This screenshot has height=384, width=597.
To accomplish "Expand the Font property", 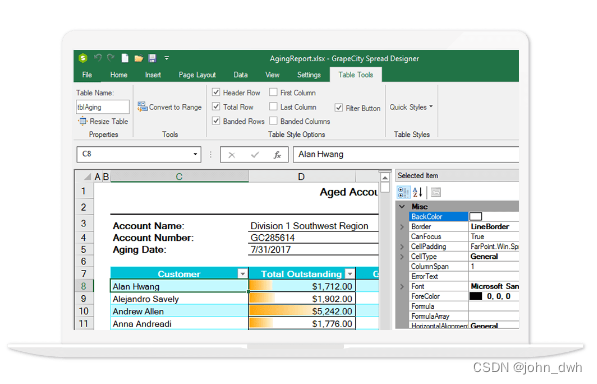I will coord(402,286).
